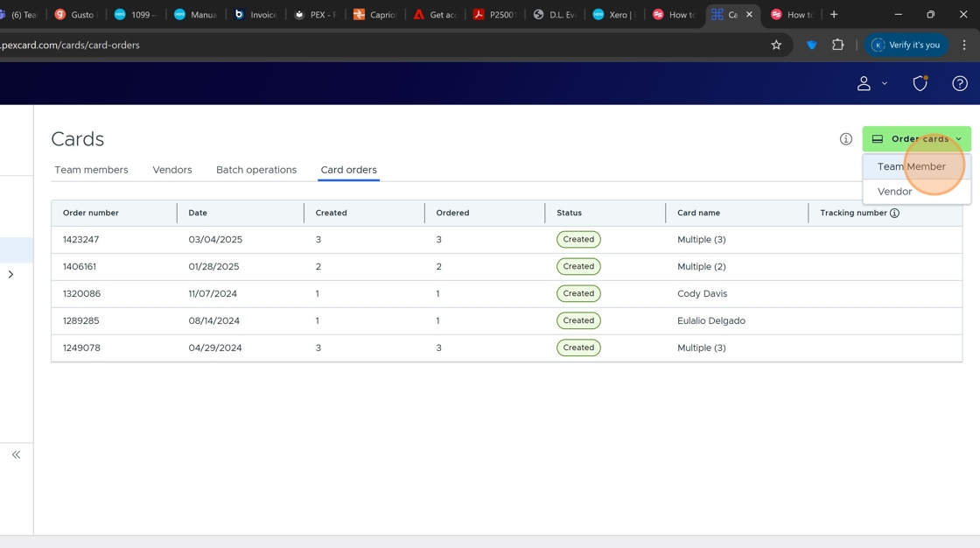Open the Batch operations tab
This screenshot has height=548, width=980.
pos(256,170)
